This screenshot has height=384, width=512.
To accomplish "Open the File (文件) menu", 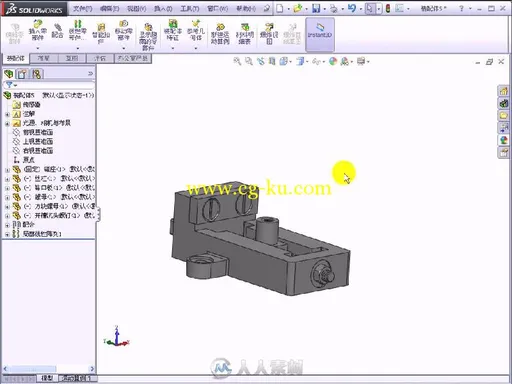I will (x=82, y=8).
